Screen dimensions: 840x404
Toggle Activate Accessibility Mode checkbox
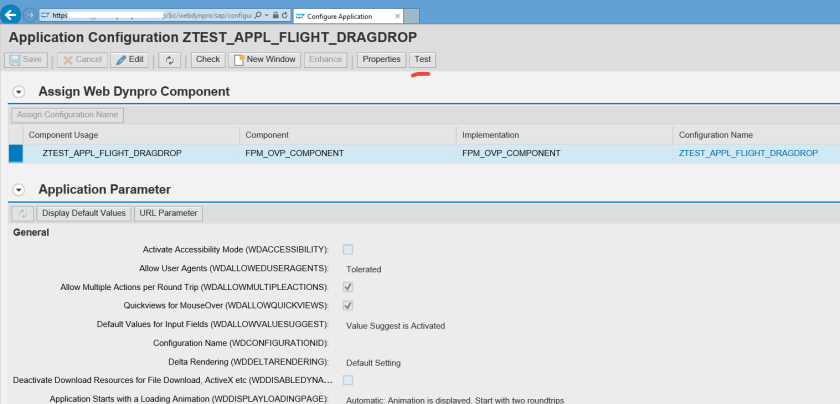348,249
